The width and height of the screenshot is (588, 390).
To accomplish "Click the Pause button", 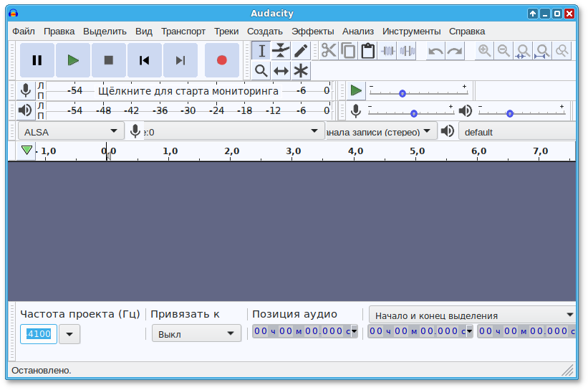I will point(37,60).
